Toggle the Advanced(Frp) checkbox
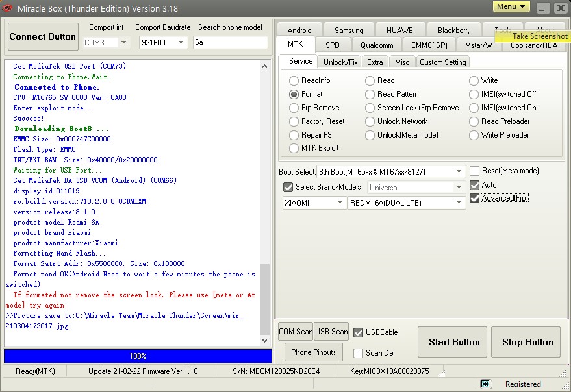571x392 pixels. [474, 198]
